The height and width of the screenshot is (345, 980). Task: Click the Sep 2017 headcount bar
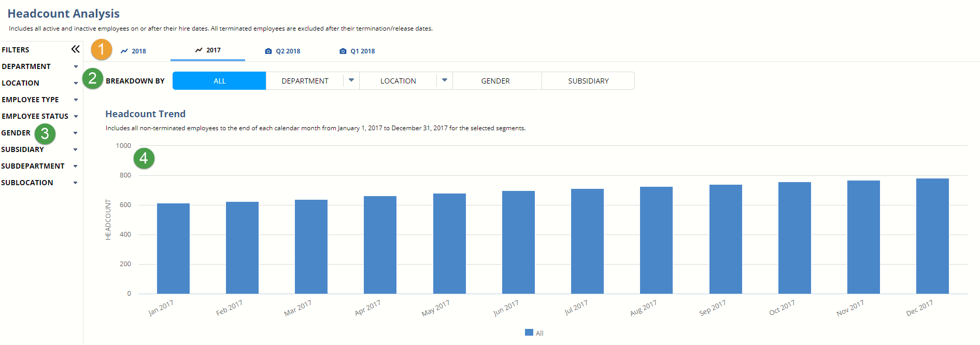click(726, 239)
